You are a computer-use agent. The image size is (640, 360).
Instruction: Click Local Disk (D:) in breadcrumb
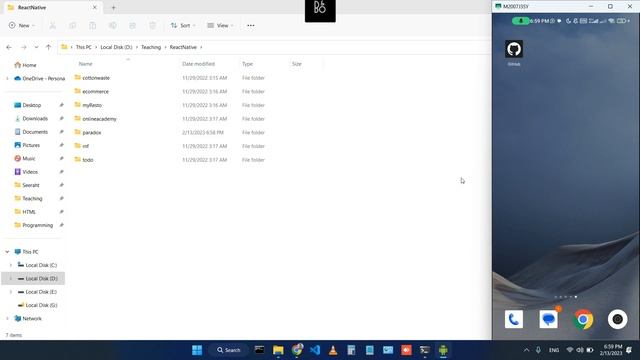click(116, 47)
